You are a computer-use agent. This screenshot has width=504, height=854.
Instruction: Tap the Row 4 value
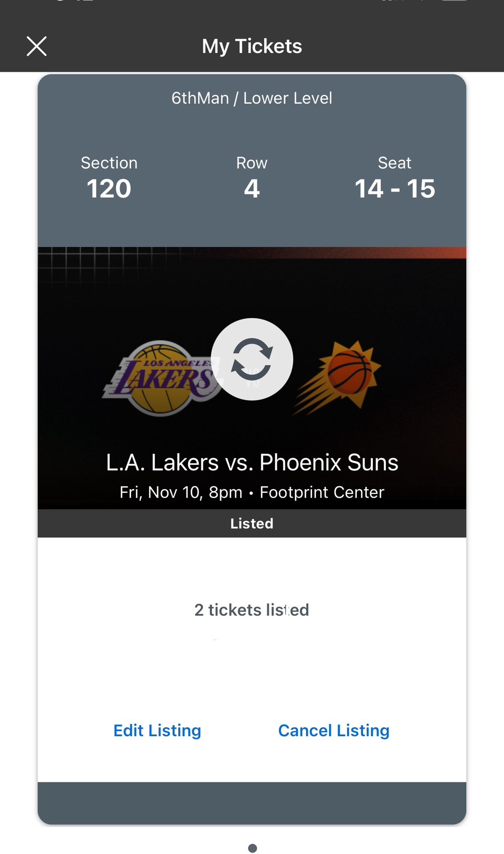[x=252, y=189]
